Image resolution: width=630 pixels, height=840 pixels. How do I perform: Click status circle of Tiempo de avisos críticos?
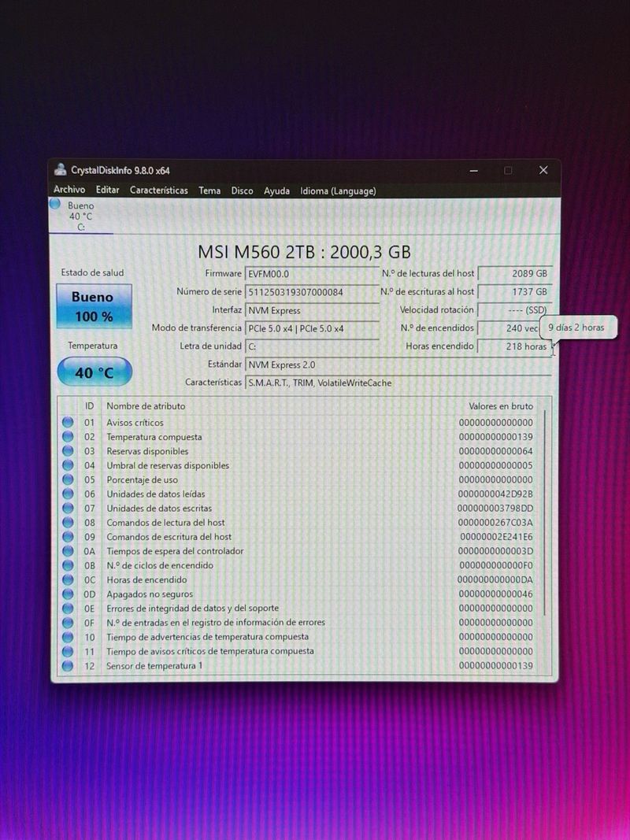[68, 651]
